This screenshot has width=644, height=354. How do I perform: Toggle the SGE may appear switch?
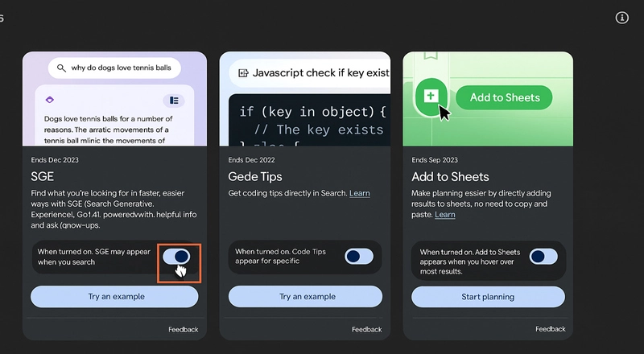click(x=177, y=256)
